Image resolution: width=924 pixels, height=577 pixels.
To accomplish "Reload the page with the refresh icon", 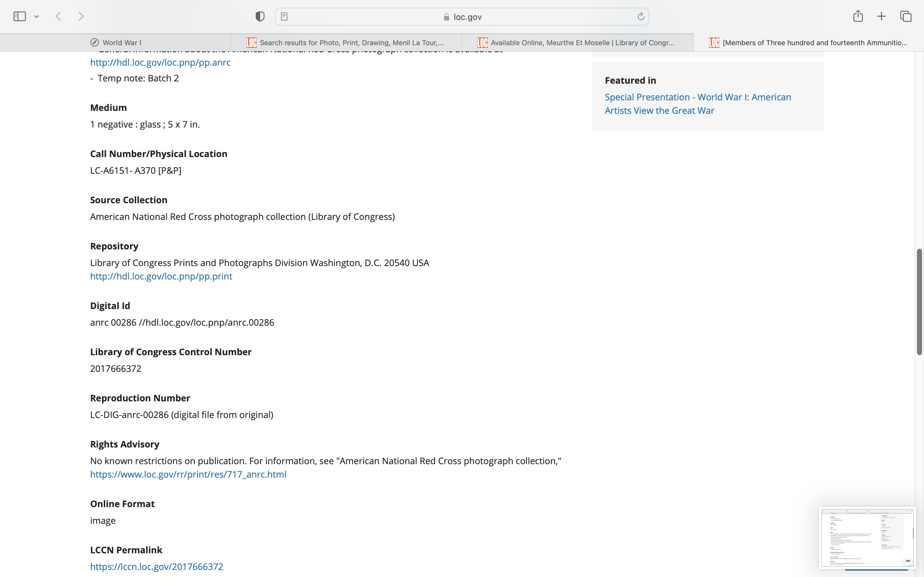I will pos(641,16).
